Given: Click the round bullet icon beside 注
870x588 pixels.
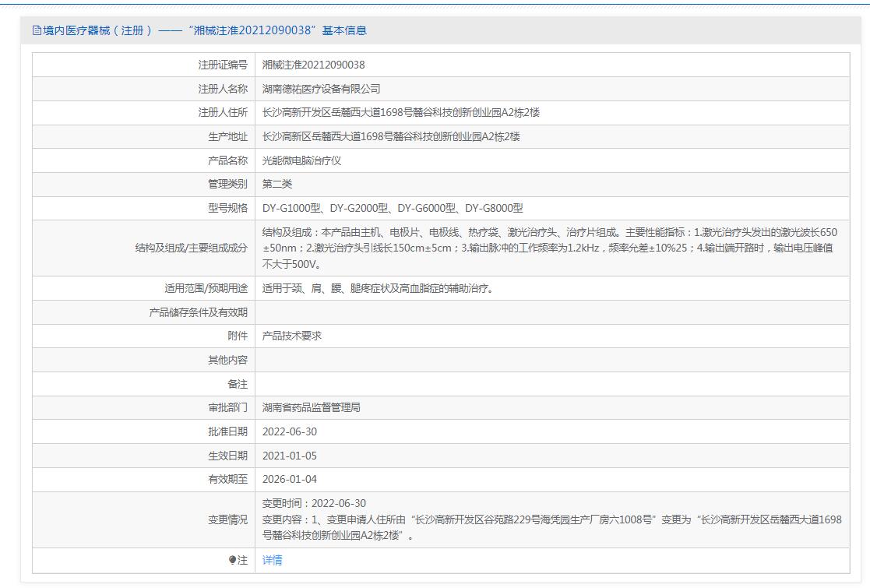Looking at the screenshot, I should click(x=232, y=560).
